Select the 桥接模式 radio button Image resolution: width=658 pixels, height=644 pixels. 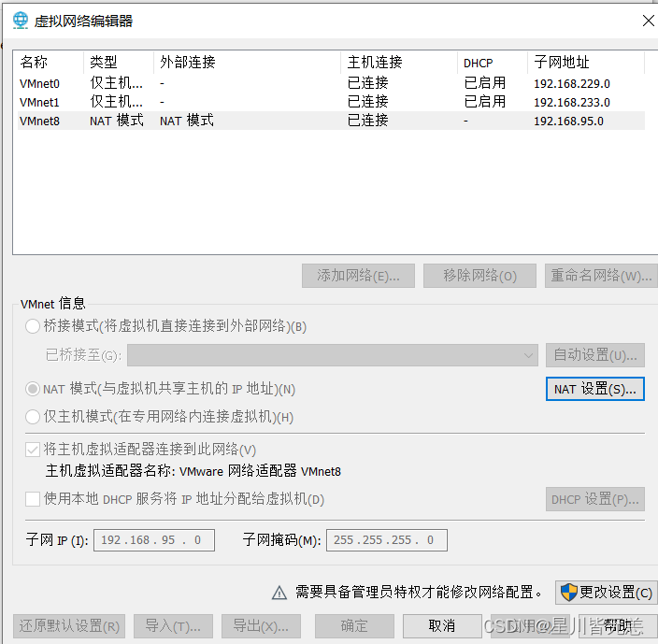click(x=33, y=326)
